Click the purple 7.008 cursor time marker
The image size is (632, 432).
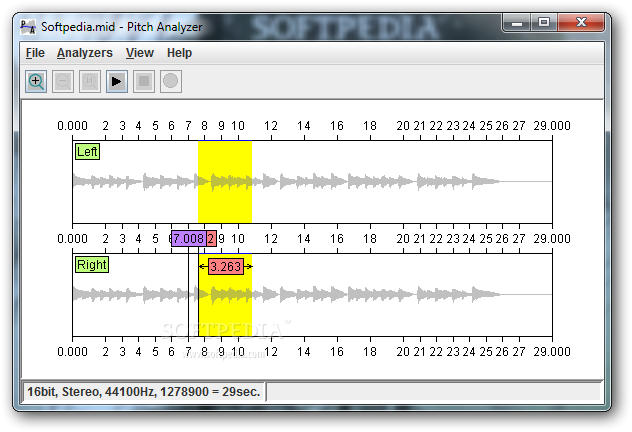pyautogui.click(x=189, y=239)
